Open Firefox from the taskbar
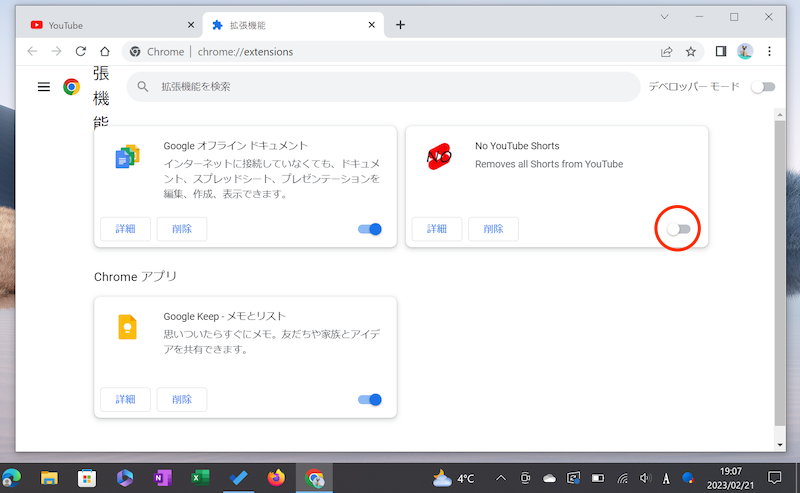The height and width of the screenshot is (493, 800). pos(276,478)
